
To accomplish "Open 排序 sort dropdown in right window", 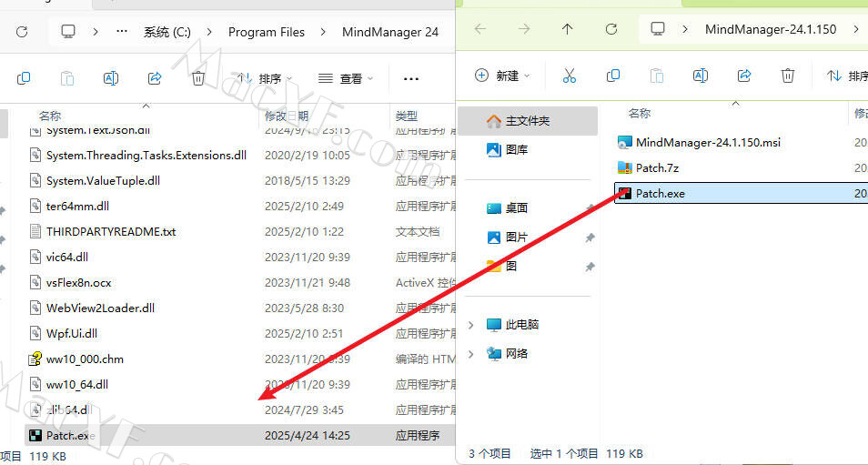I will [847, 76].
